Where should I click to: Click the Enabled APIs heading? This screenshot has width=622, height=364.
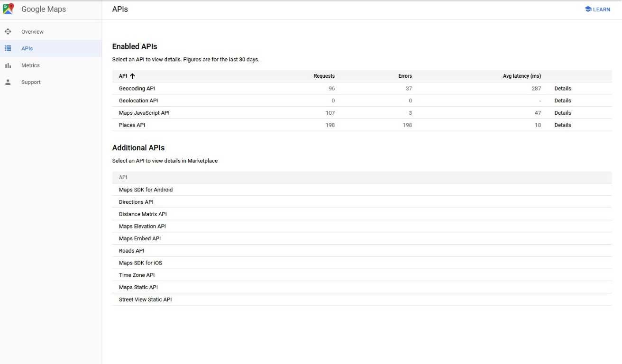coord(135,46)
